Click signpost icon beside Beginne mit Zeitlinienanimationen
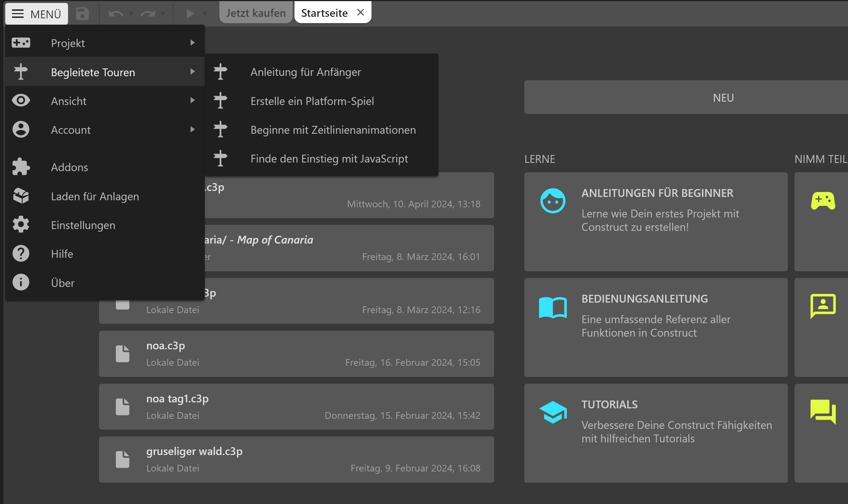Image resolution: width=848 pixels, height=504 pixels. [221, 129]
